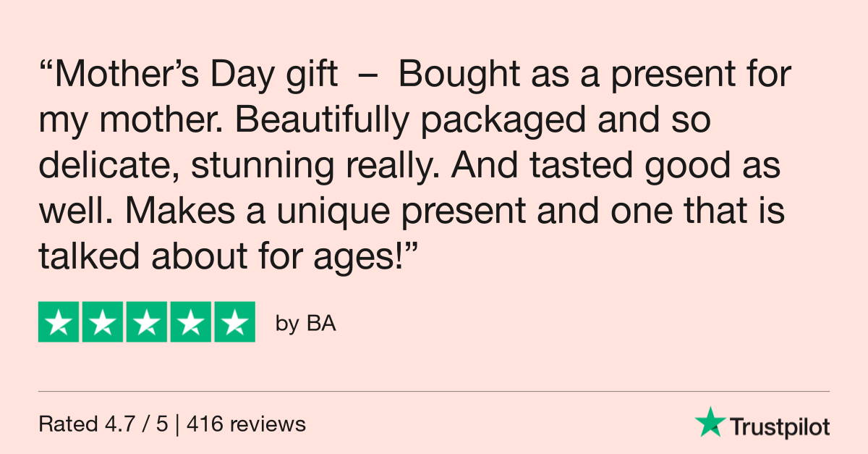Click the opening quotation mark
This screenshot has width=868, height=454.
[x=46, y=67]
